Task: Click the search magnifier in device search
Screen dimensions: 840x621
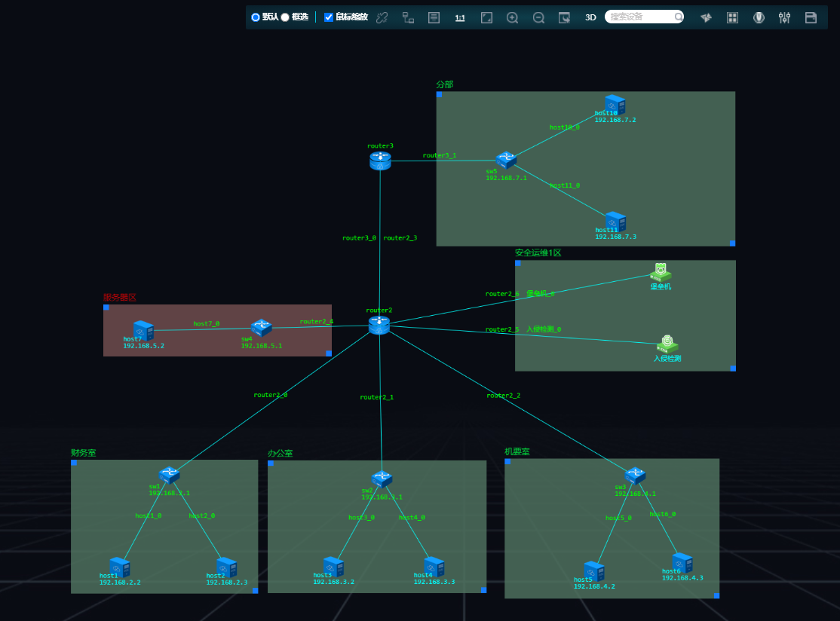Action: click(679, 17)
